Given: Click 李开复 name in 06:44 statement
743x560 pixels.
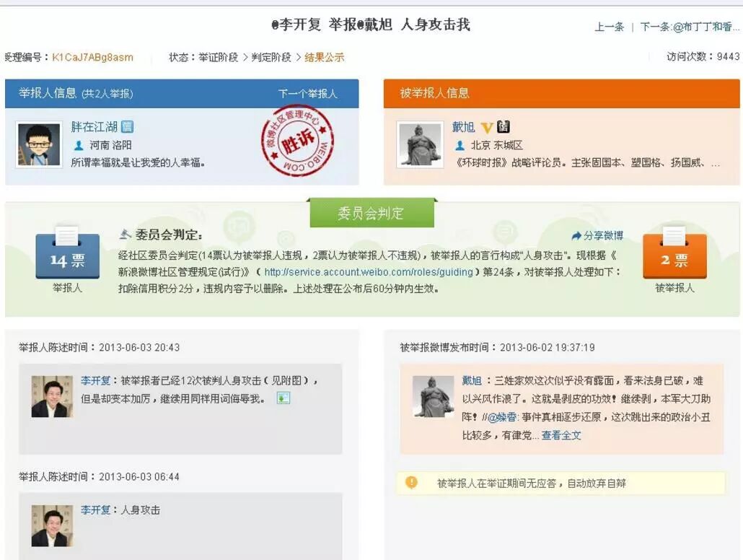Looking at the screenshot, I should tap(95, 509).
